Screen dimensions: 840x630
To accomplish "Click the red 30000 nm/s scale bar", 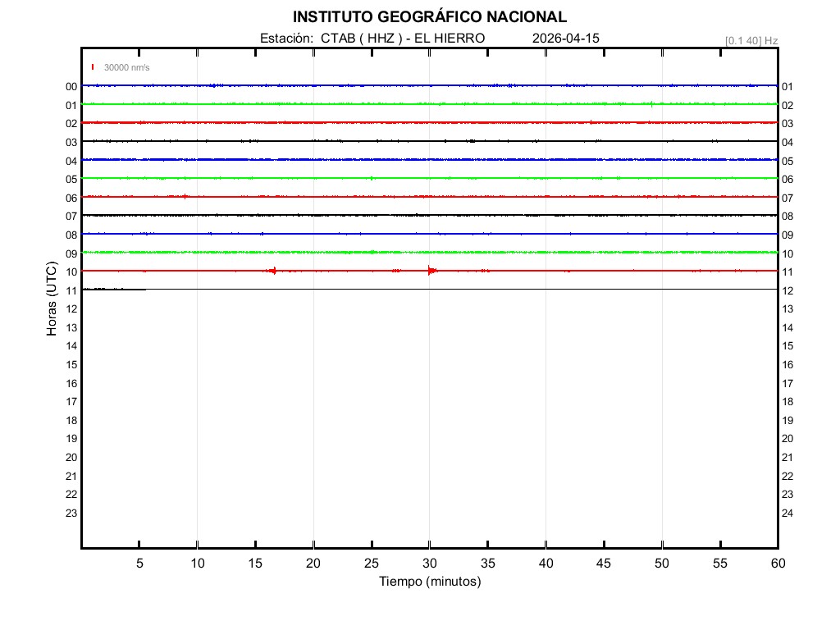I will tap(93, 67).
